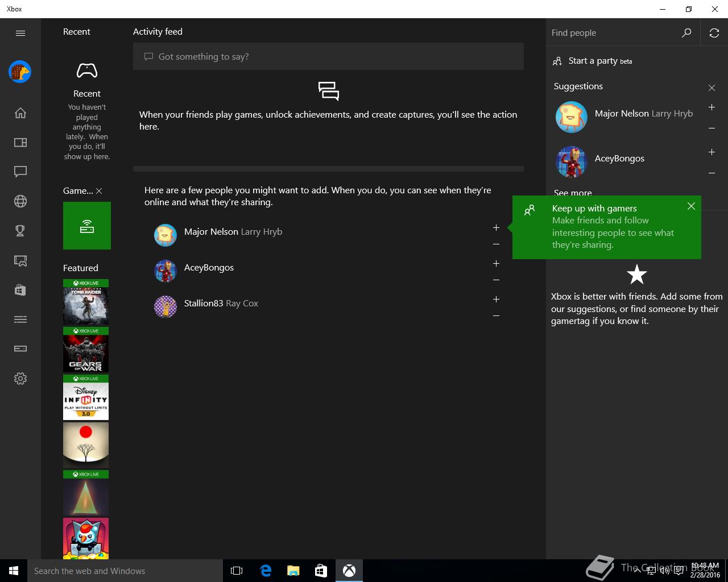Open the globe Trending icon
The width and height of the screenshot is (728, 582).
(x=20, y=201)
